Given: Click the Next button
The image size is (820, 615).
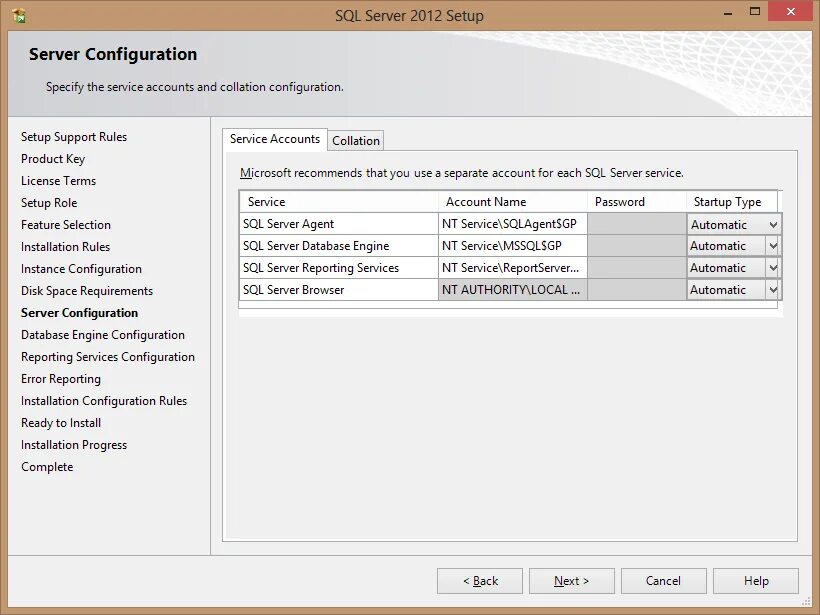Looking at the screenshot, I should 572,580.
